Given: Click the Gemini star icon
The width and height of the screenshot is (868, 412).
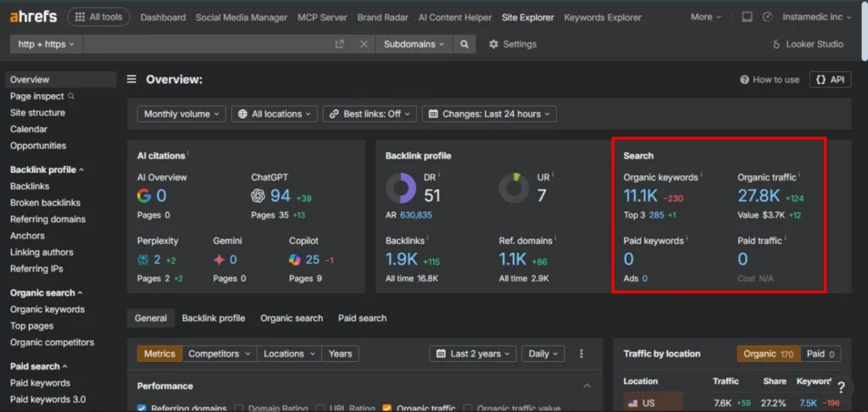Looking at the screenshot, I should coord(220,259).
